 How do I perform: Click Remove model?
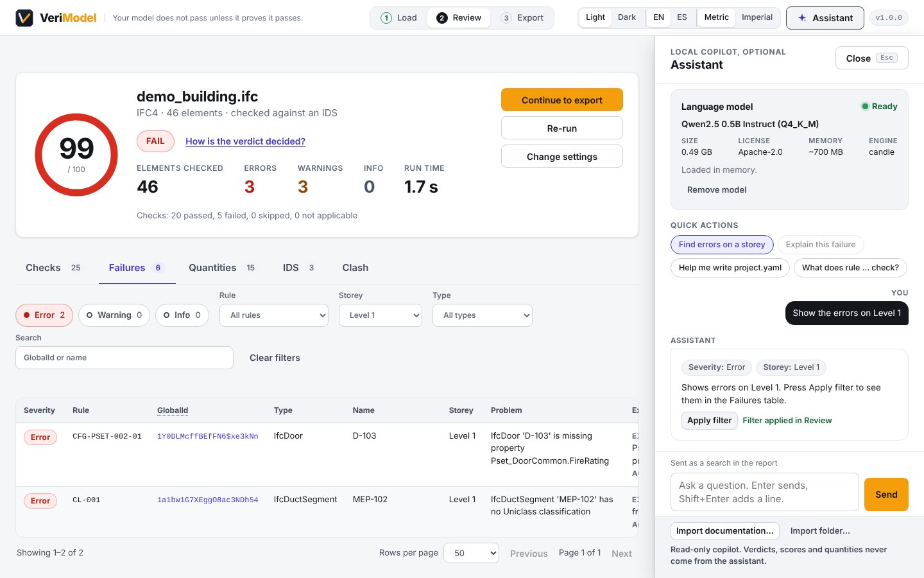coord(717,189)
